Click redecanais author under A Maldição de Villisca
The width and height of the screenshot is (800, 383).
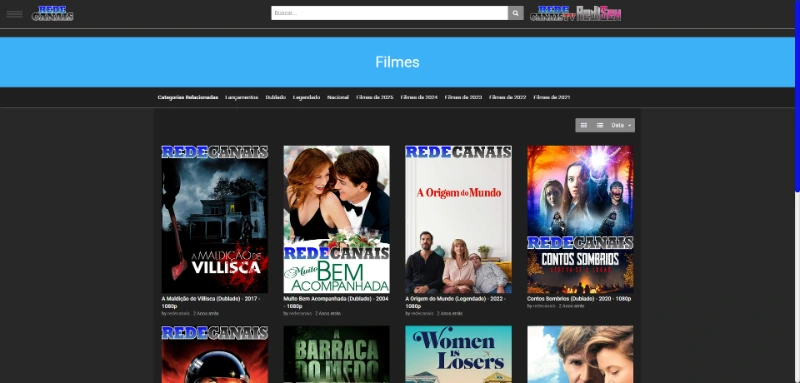click(179, 314)
